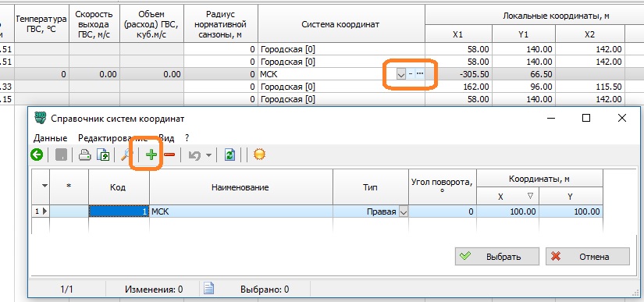Click the 162.00 cell in X1 column
This screenshot has height=302, width=644.
point(458,87)
